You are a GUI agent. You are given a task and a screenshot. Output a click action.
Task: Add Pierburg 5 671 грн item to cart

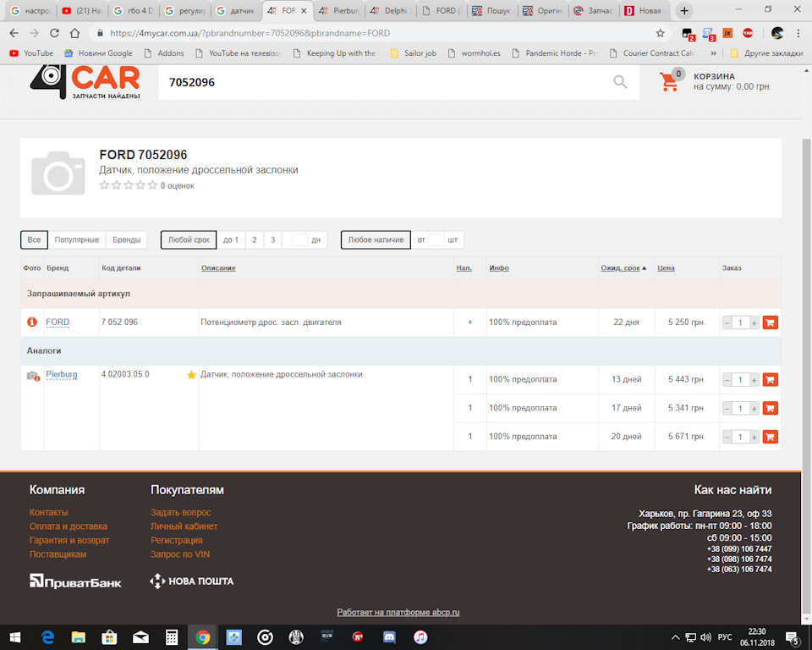770,437
